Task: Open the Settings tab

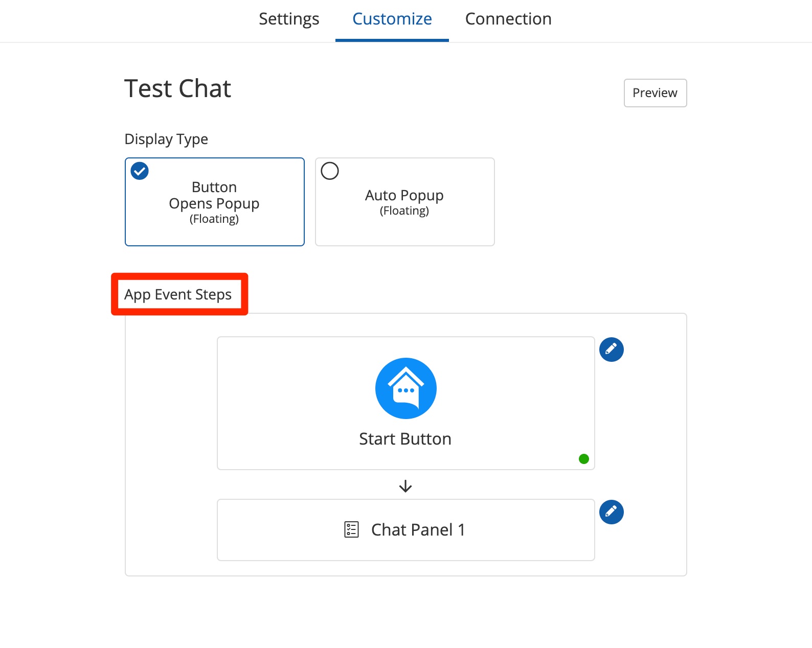Action: click(x=289, y=19)
